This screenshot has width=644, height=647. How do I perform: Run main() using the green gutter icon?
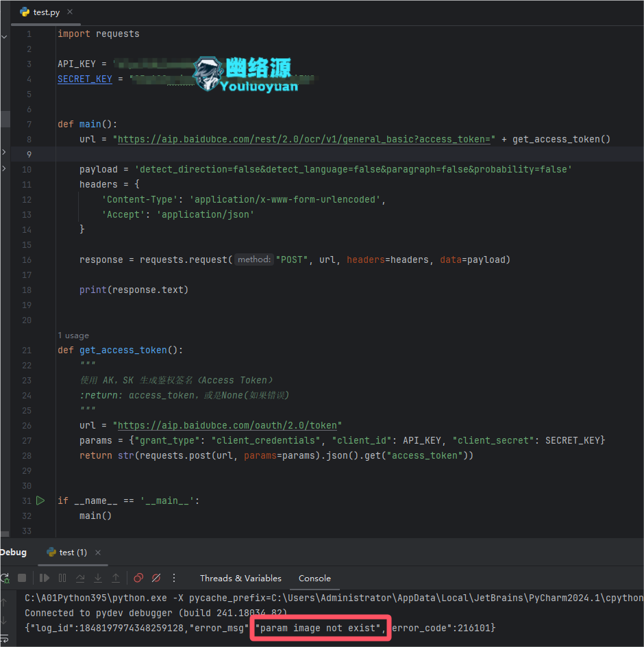coord(40,500)
